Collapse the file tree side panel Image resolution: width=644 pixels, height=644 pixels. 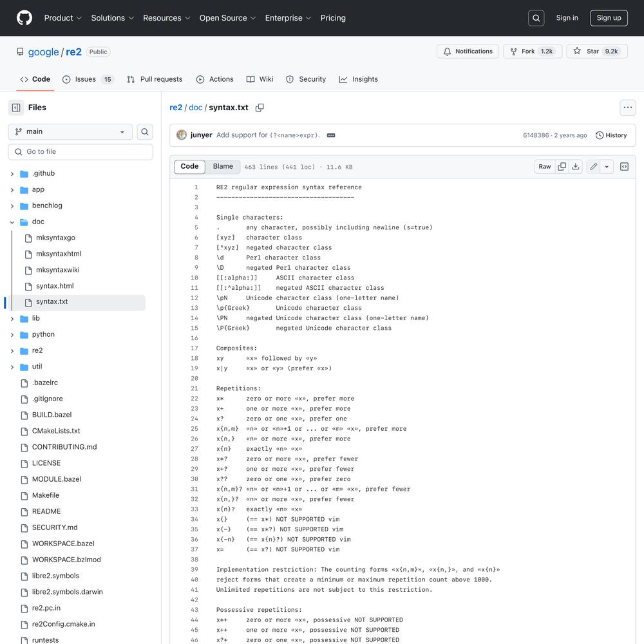(16, 108)
